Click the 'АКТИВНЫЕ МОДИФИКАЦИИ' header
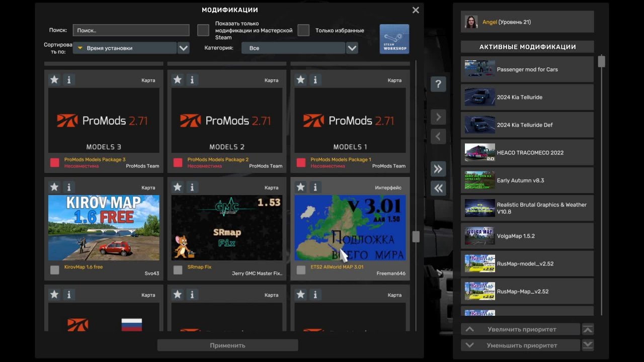The width and height of the screenshot is (644, 362). 527,47
